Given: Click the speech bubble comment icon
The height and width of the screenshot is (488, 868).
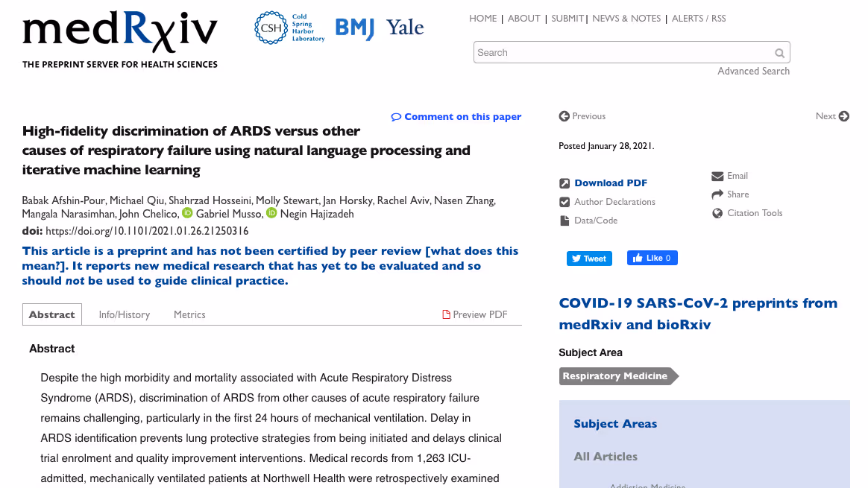Looking at the screenshot, I should pos(395,116).
